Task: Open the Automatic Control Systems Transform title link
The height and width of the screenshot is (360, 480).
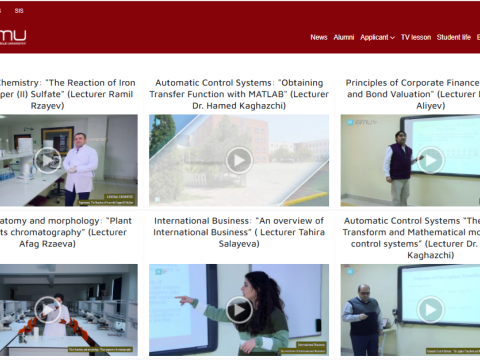Action: tap(411, 238)
